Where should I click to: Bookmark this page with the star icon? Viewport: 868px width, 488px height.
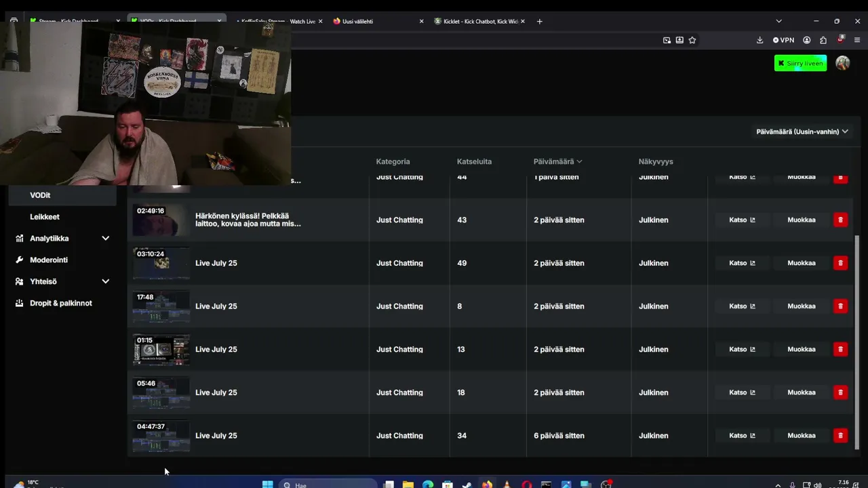(692, 40)
